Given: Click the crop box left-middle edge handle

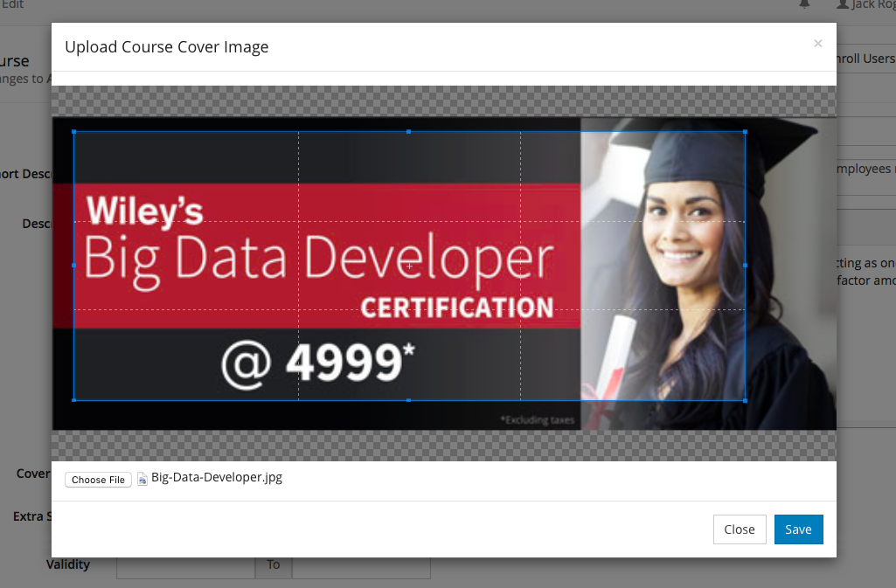Looking at the screenshot, I should (x=73, y=266).
